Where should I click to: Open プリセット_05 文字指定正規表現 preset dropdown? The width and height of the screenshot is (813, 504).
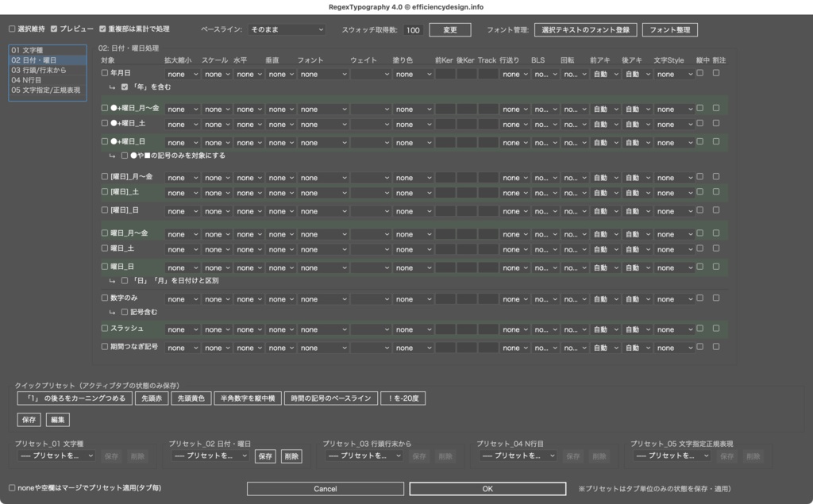pos(672,456)
